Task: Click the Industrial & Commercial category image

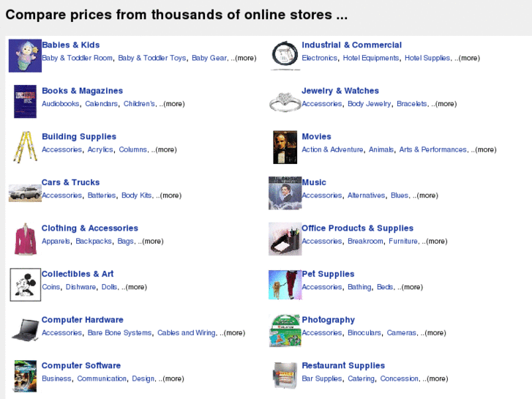Action: (x=285, y=56)
